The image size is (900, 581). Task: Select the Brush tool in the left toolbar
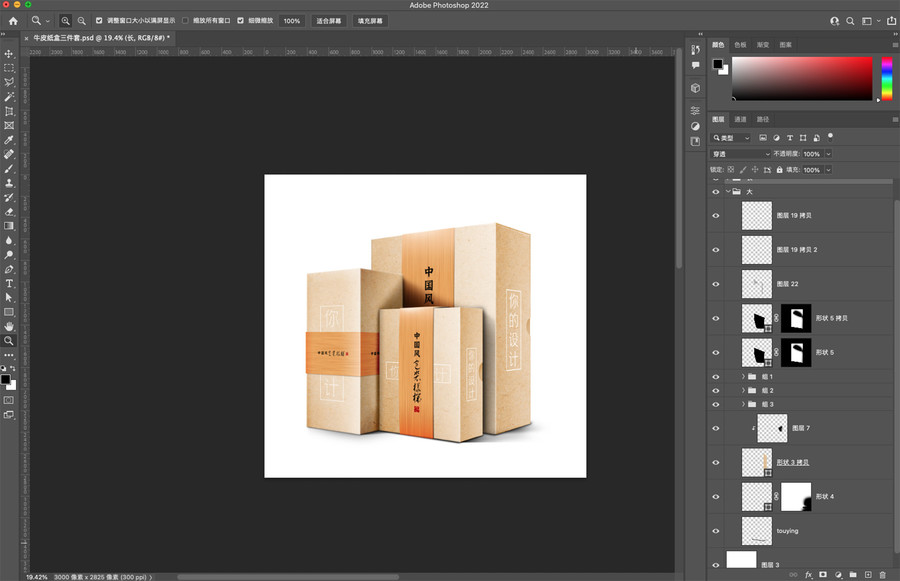pyautogui.click(x=9, y=169)
